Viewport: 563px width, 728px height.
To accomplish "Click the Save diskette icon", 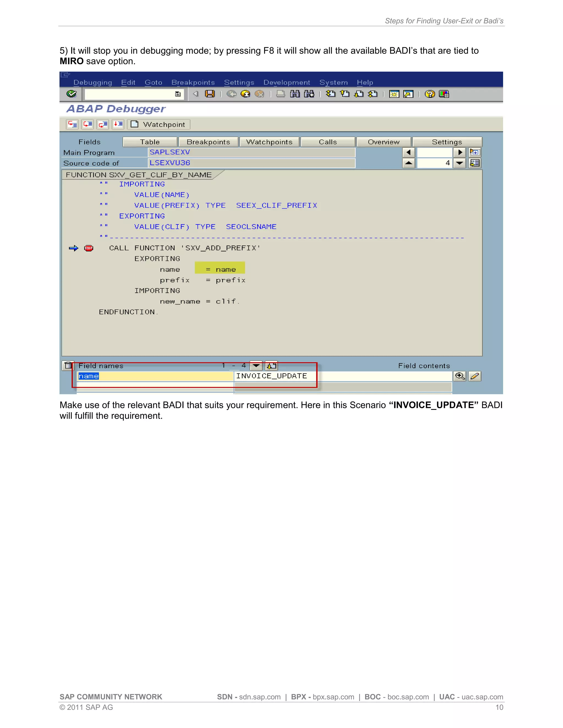I will point(210,94).
